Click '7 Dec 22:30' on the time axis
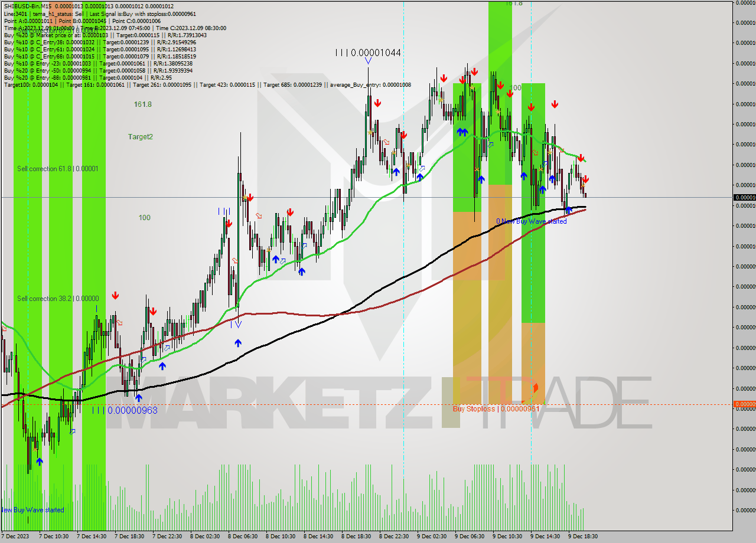 tap(167, 537)
